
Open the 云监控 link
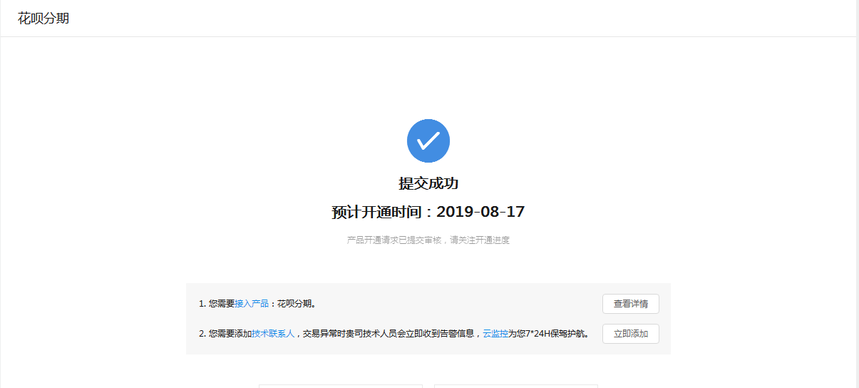[x=495, y=333]
